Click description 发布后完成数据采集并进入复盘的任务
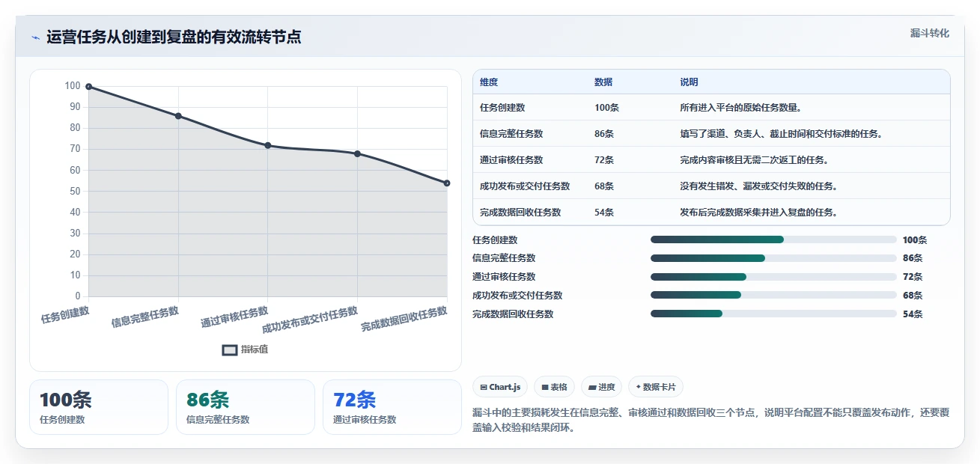 click(758, 213)
